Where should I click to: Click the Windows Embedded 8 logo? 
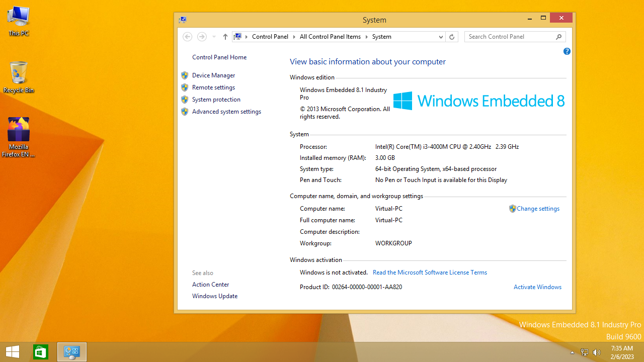pos(479,101)
